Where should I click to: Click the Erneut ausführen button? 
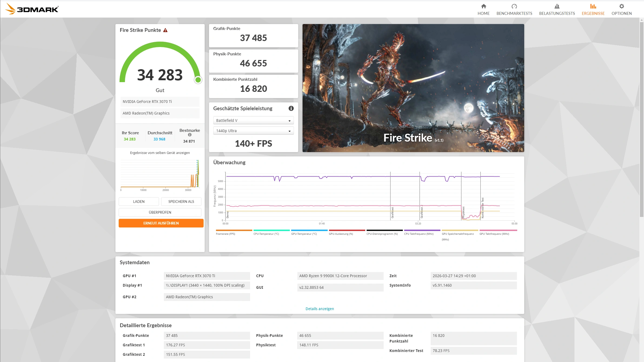pos(161,223)
